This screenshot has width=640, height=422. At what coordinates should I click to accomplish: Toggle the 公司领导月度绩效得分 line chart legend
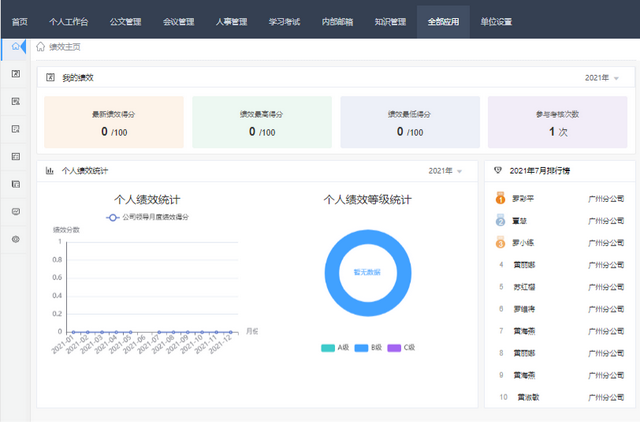coord(147,216)
